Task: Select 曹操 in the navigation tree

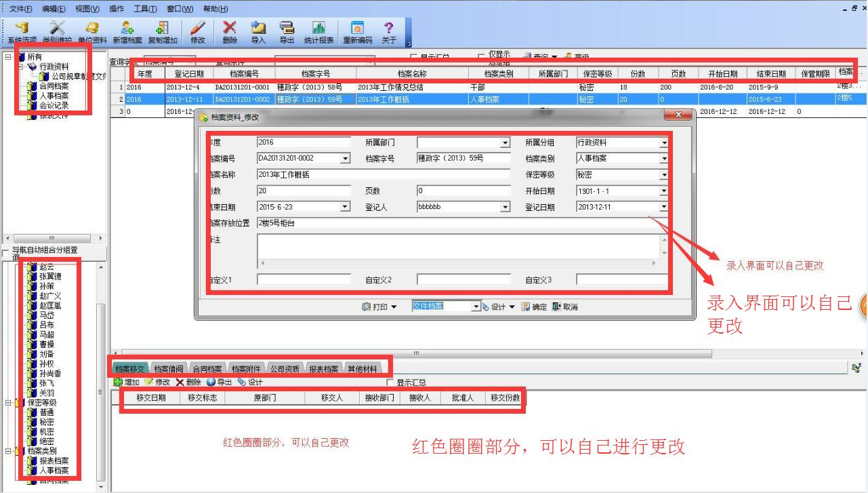Action: (47, 344)
